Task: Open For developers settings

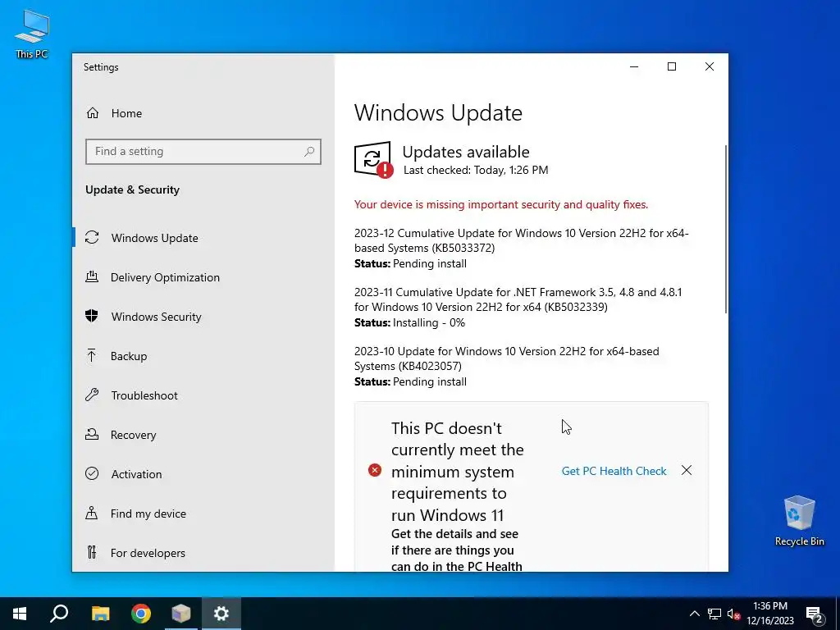Action: coord(203,553)
